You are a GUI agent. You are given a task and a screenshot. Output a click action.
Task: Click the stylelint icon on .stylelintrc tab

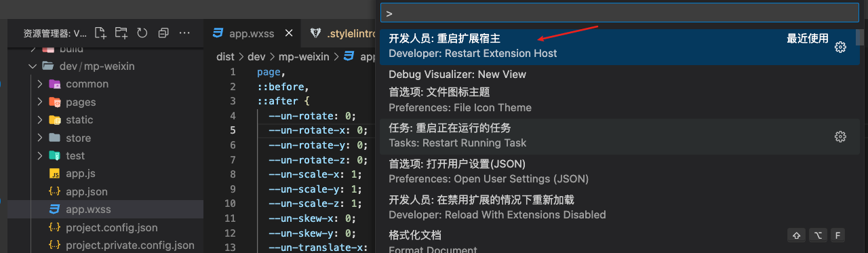316,33
